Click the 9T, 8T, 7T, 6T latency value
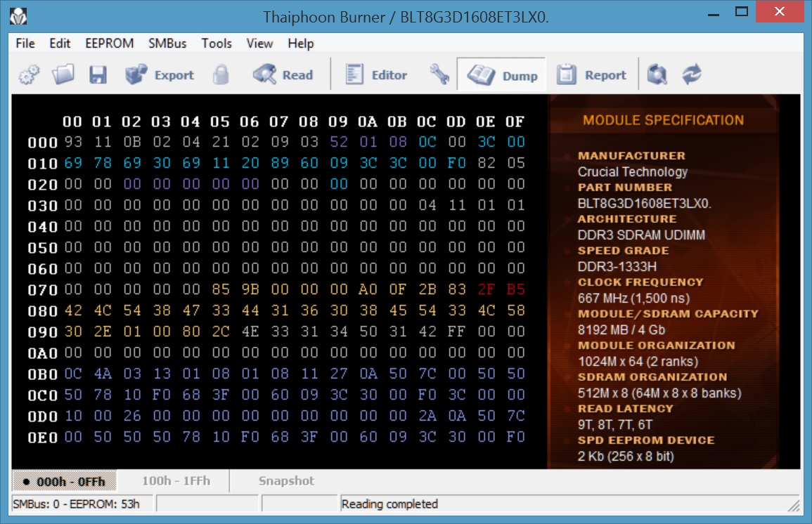Screen dimensions: 812x524 tap(615, 425)
